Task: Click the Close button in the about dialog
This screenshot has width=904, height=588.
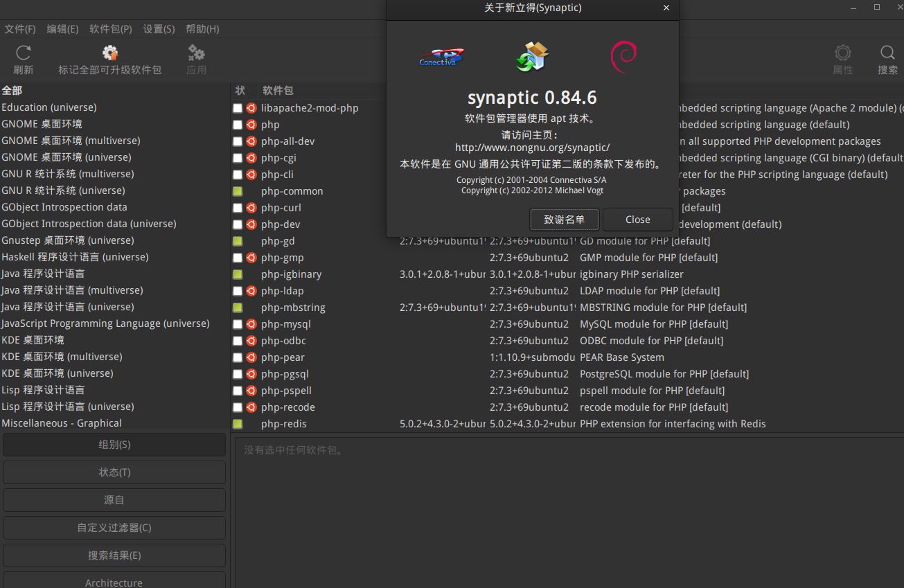Action: (x=638, y=220)
